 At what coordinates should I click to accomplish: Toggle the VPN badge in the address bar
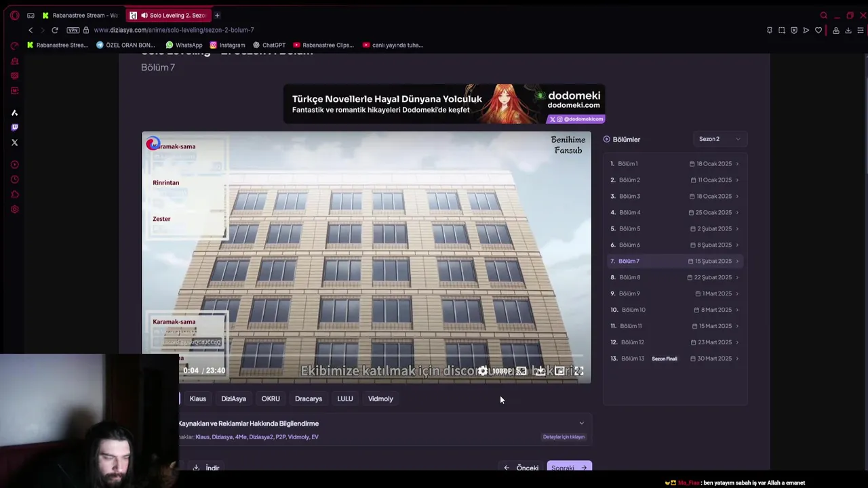73,30
